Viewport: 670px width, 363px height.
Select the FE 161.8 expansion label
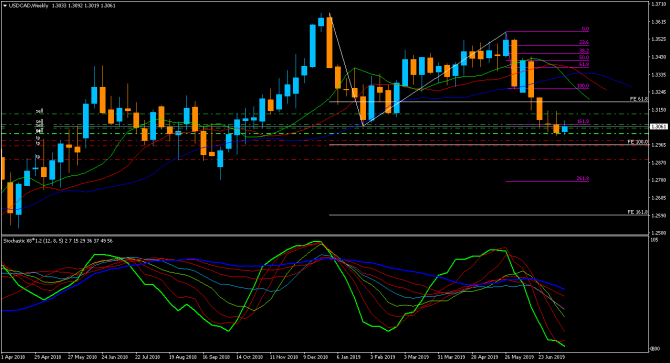point(638,212)
